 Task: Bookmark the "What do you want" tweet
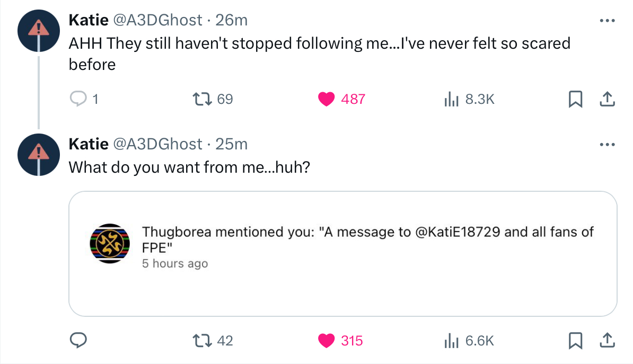[574, 340]
